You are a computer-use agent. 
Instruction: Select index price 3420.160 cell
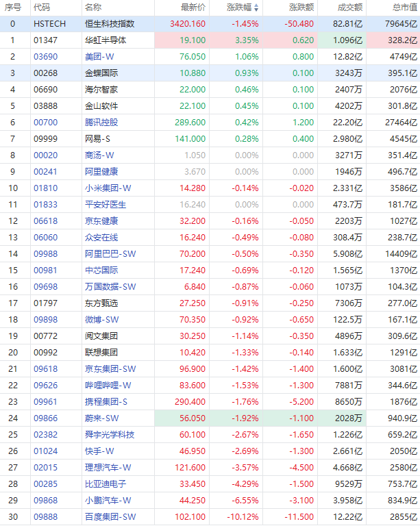tap(188, 24)
